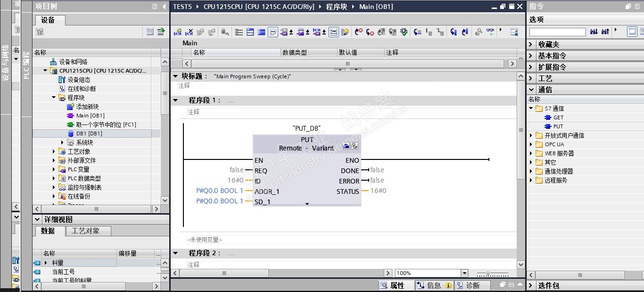This screenshot has width=644, height=292.
Task: Toggle network comments display icon
Action: (x=333, y=32)
